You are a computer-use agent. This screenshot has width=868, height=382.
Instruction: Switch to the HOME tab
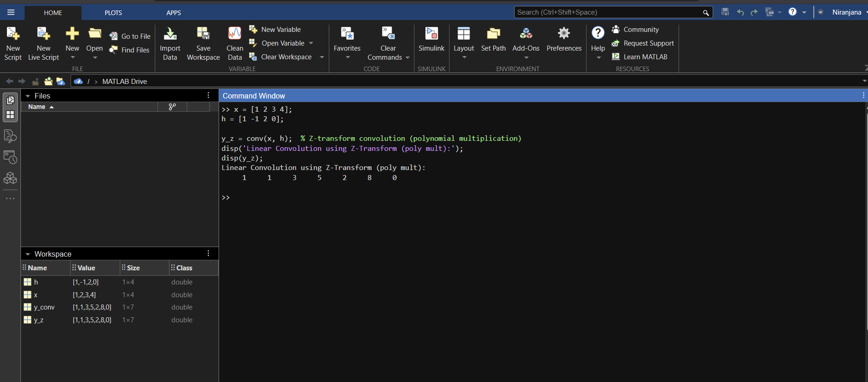pyautogui.click(x=53, y=13)
